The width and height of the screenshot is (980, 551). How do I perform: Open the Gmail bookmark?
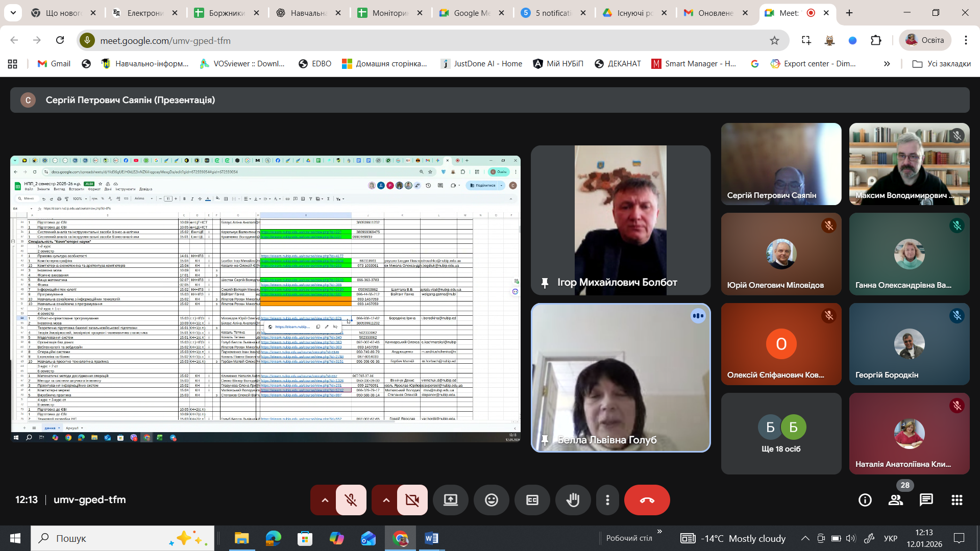point(54,63)
